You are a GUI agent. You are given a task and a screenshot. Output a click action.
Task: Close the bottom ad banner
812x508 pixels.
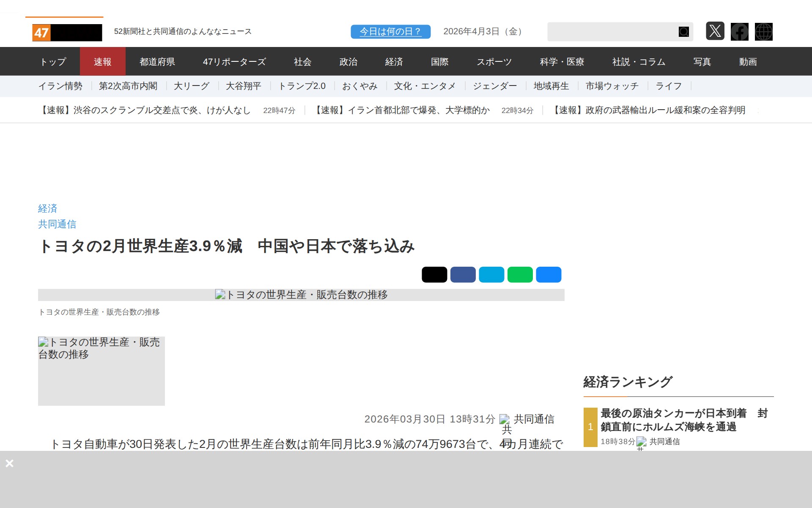[9, 463]
